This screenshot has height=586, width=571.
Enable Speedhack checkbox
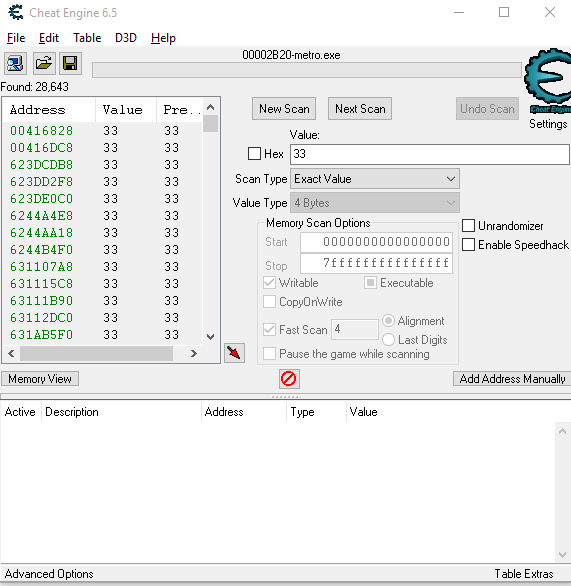468,245
